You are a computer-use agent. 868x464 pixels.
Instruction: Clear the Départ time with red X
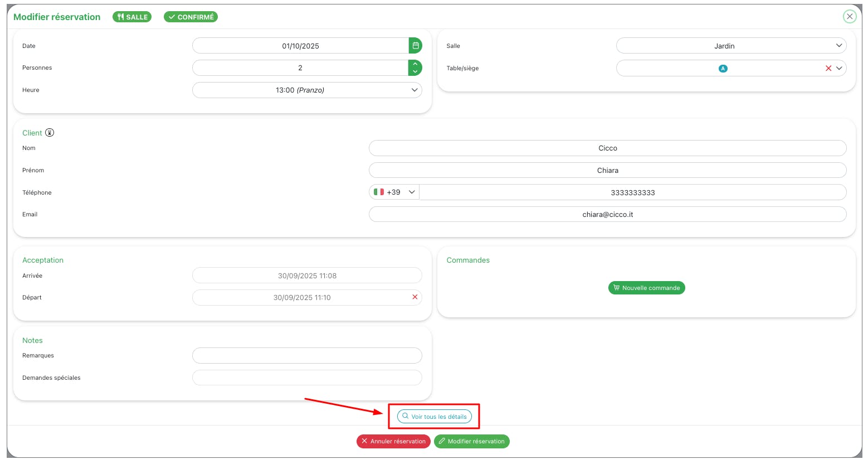click(415, 297)
